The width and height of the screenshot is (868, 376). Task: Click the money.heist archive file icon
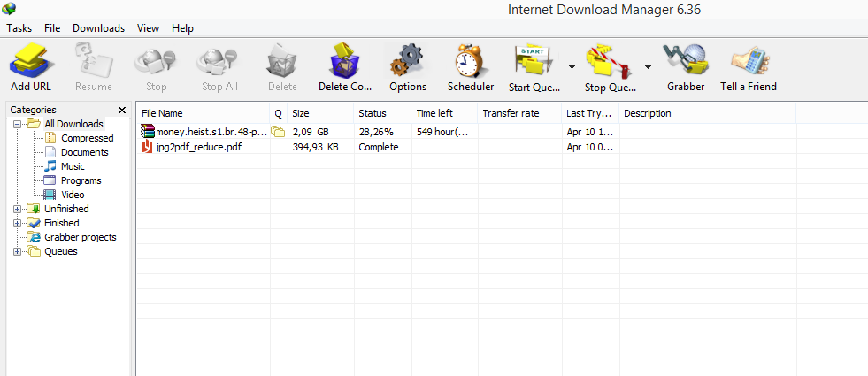point(148,131)
